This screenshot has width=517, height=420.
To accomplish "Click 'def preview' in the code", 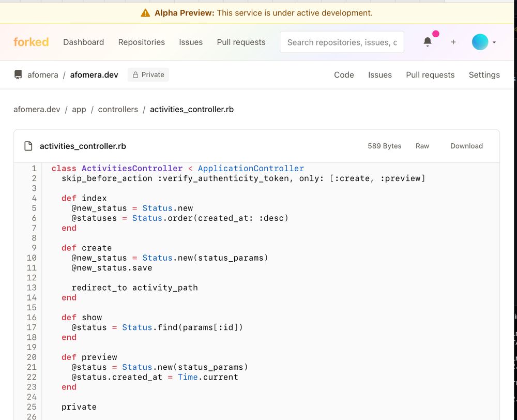I will pyautogui.click(x=89, y=357).
